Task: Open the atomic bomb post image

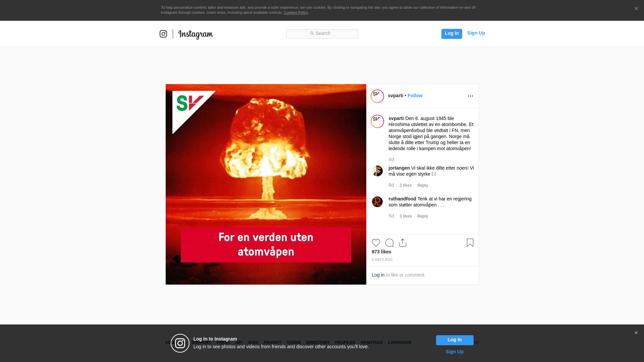Action: 266,184
